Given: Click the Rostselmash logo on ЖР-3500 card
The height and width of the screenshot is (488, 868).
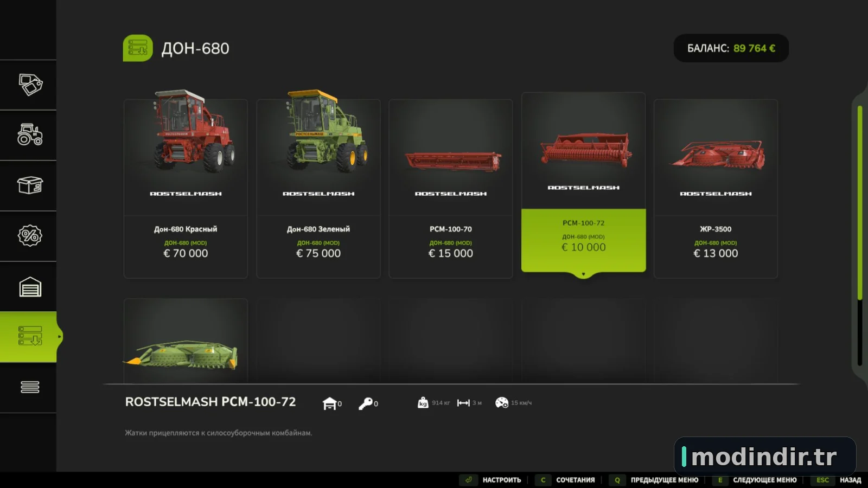Looking at the screenshot, I should (716, 194).
